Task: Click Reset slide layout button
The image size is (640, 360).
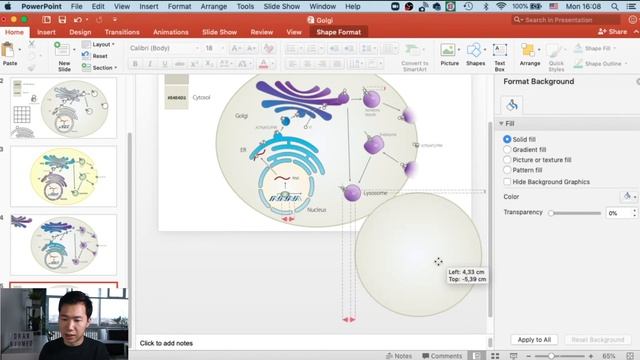Action: tap(95, 56)
